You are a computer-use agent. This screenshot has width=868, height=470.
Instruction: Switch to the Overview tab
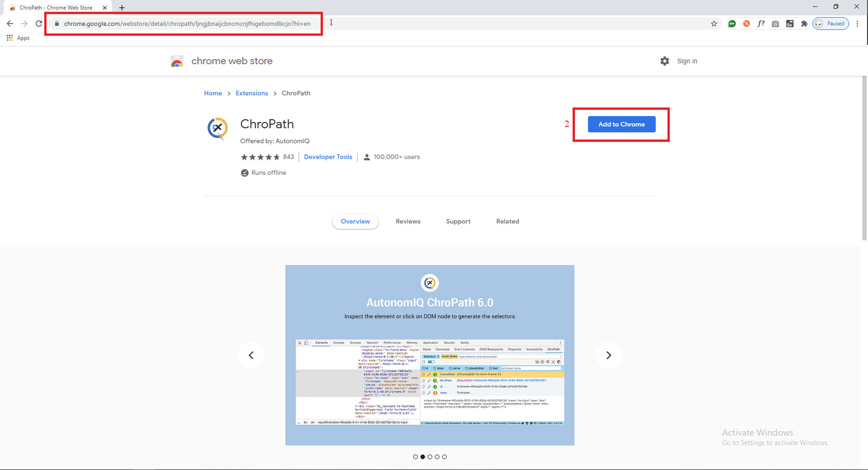click(x=355, y=221)
